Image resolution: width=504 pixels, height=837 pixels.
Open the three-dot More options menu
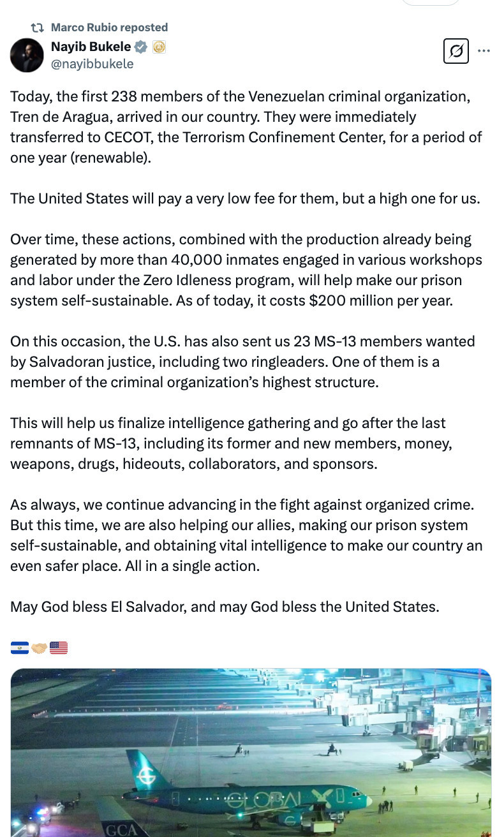(x=484, y=51)
